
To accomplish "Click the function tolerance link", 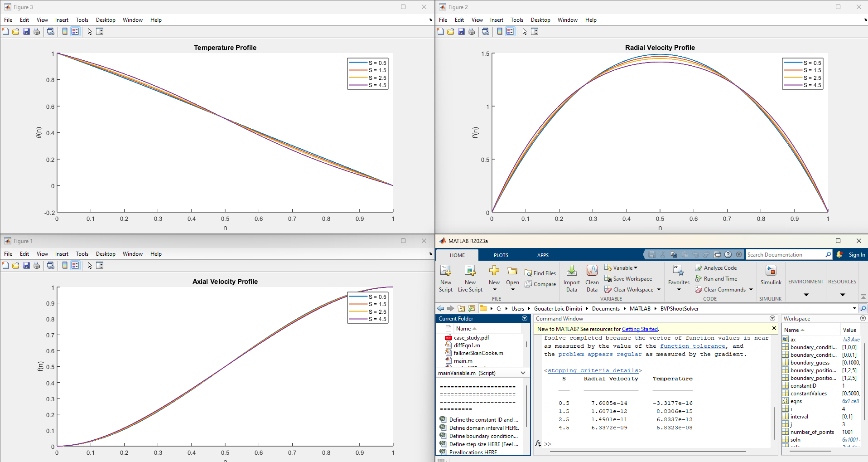I will point(693,346).
